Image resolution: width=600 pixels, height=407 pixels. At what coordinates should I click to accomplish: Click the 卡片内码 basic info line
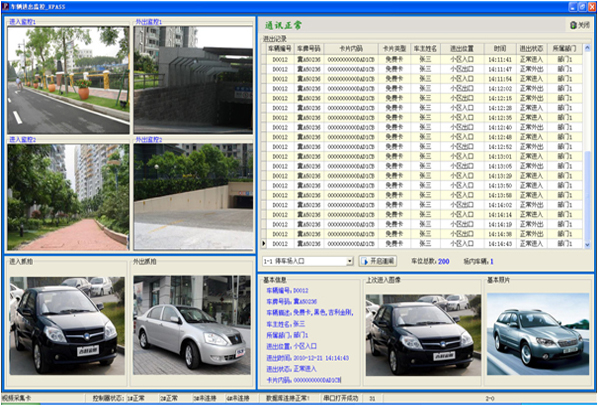304,380
